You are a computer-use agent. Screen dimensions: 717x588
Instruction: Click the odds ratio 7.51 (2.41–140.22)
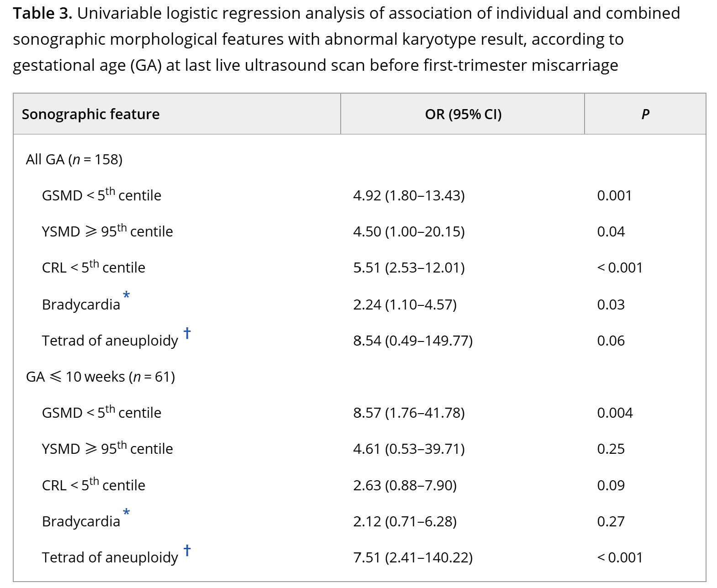coord(412,557)
